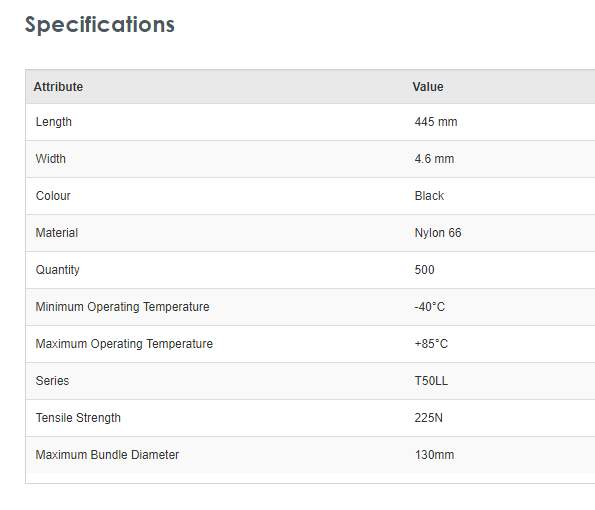This screenshot has width=595, height=510.
Task: Select the 500 quantity value
Action: (424, 270)
